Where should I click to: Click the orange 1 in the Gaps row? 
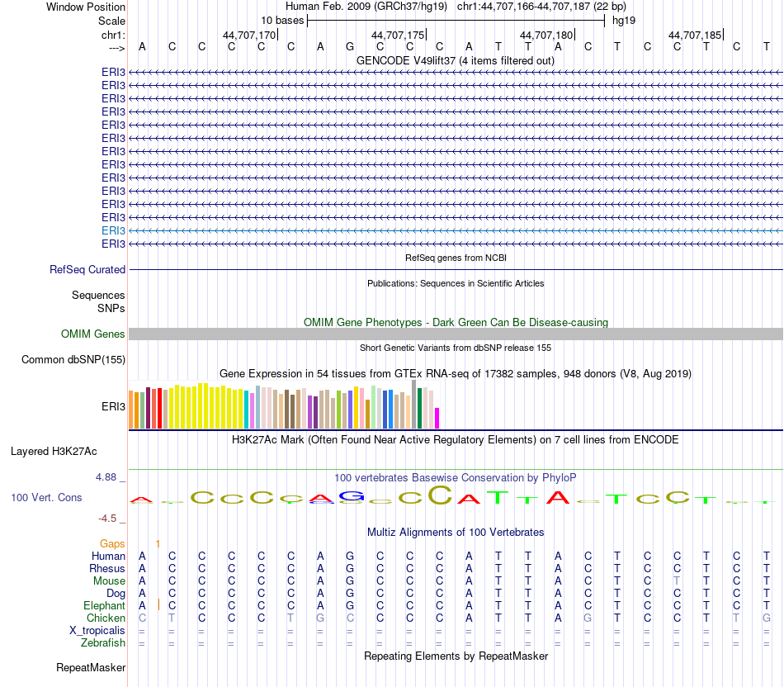(x=158, y=543)
